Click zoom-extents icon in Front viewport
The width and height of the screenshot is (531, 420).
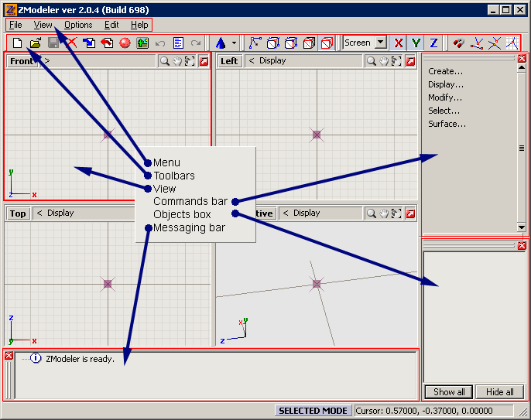click(x=190, y=61)
